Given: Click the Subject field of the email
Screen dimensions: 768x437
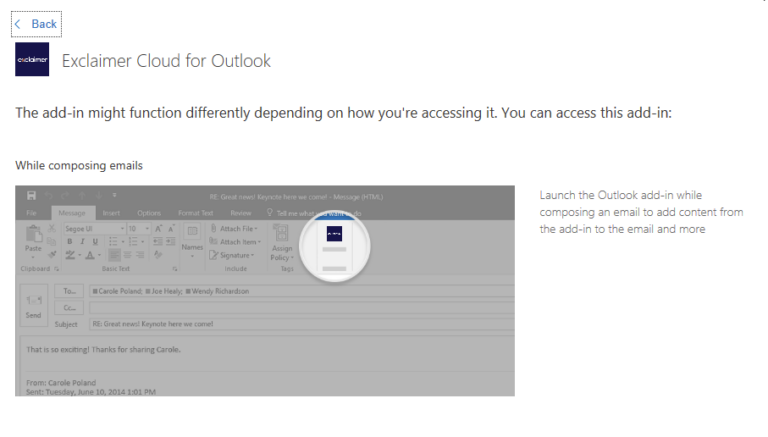Looking at the screenshot, I should (x=302, y=324).
